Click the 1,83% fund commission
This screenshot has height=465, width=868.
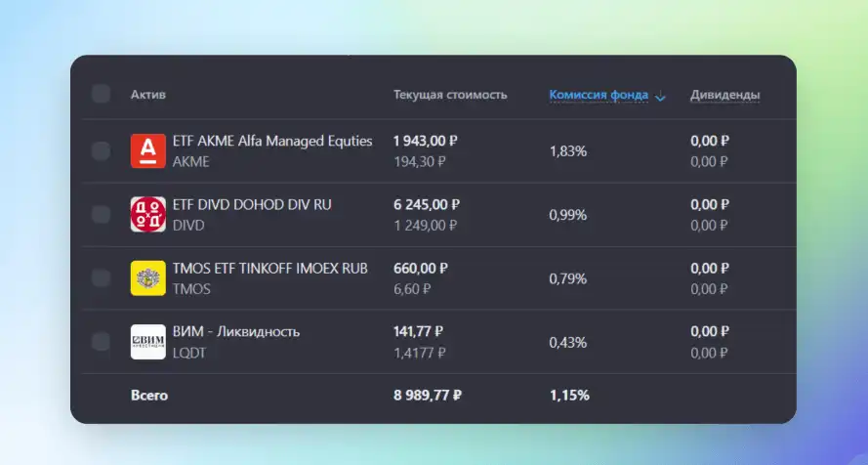click(x=568, y=151)
